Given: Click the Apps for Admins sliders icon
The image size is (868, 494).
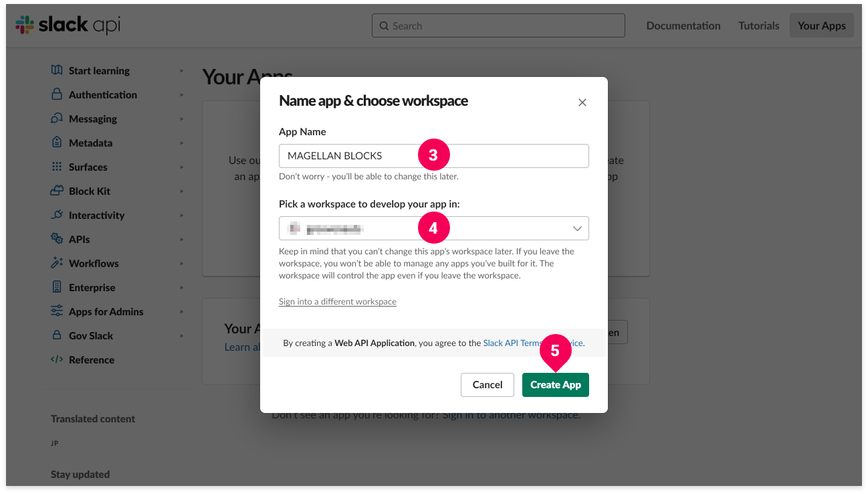Looking at the screenshot, I should coord(57,311).
